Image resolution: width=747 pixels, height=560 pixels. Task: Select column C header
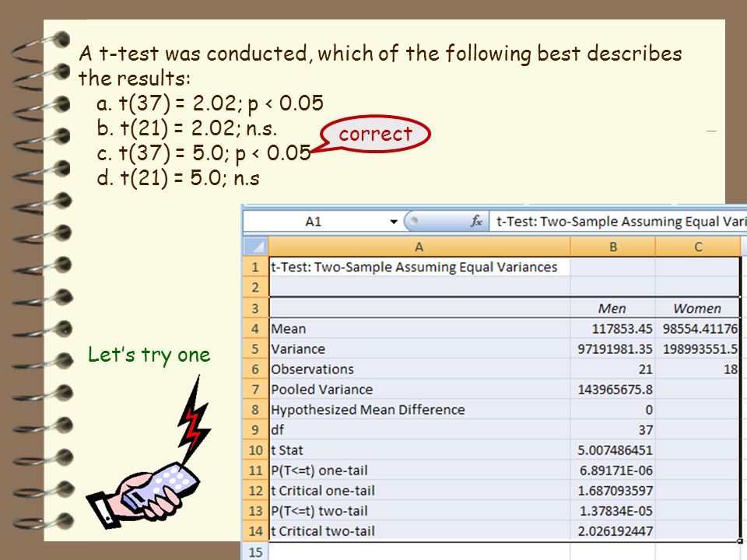(x=698, y=247)
